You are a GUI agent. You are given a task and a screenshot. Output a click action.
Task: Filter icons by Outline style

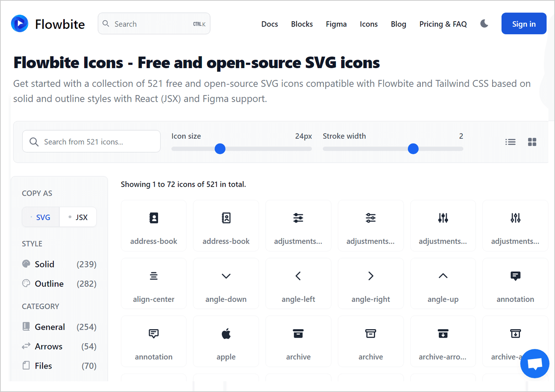(59, 284)
